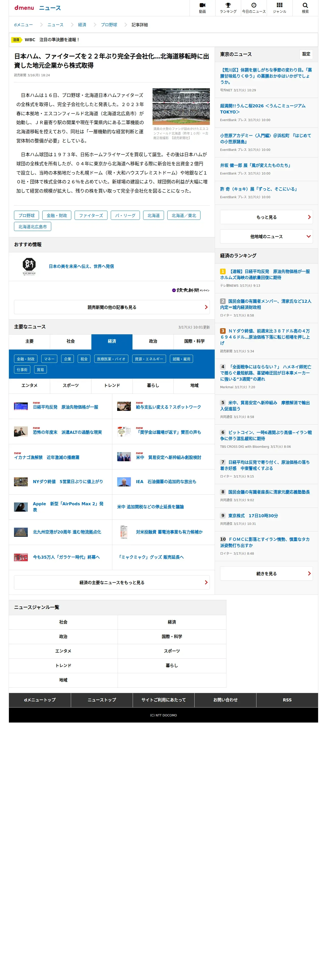The image size is (327, 980).
Task: Click the パ・リーグ article tag
Action: pos(125,216)
